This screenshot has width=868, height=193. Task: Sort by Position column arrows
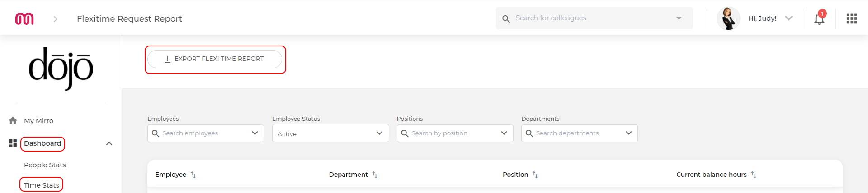[535, 175]
